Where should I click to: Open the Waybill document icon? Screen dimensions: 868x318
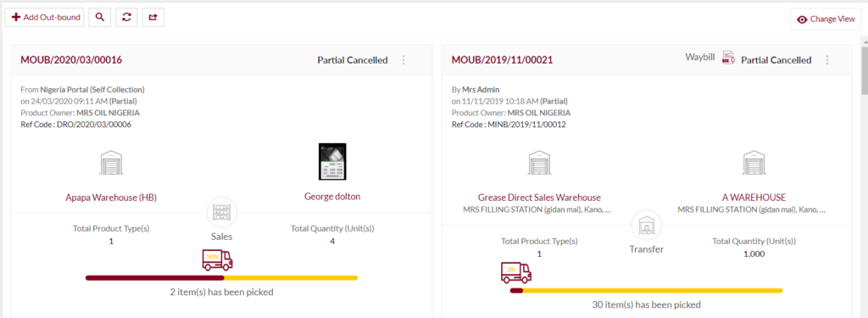tap(728, 58)
